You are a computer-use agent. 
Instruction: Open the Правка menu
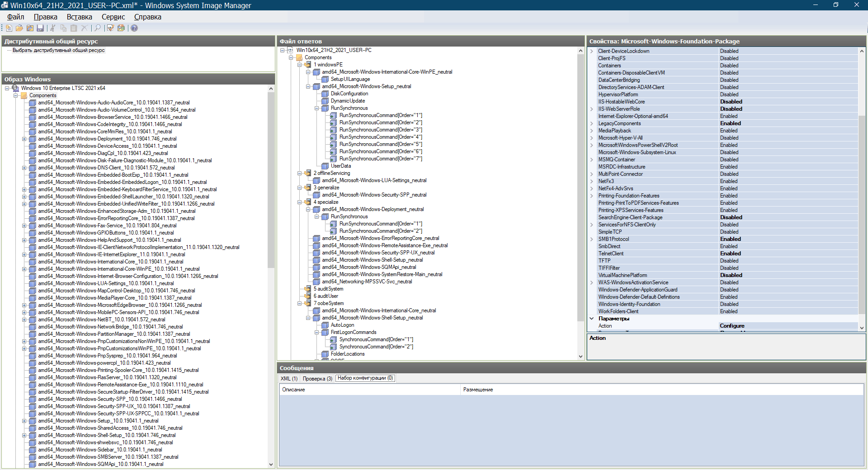[46, 17]
